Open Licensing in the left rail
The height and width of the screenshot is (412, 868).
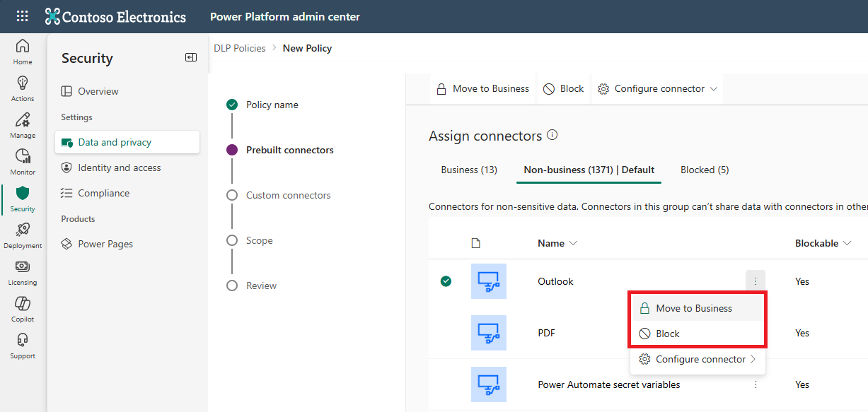(23, 273)
